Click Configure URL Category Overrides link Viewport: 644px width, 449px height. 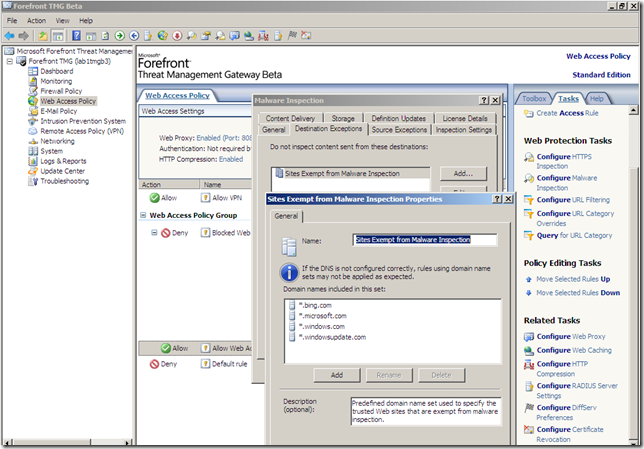click(575, 219)
